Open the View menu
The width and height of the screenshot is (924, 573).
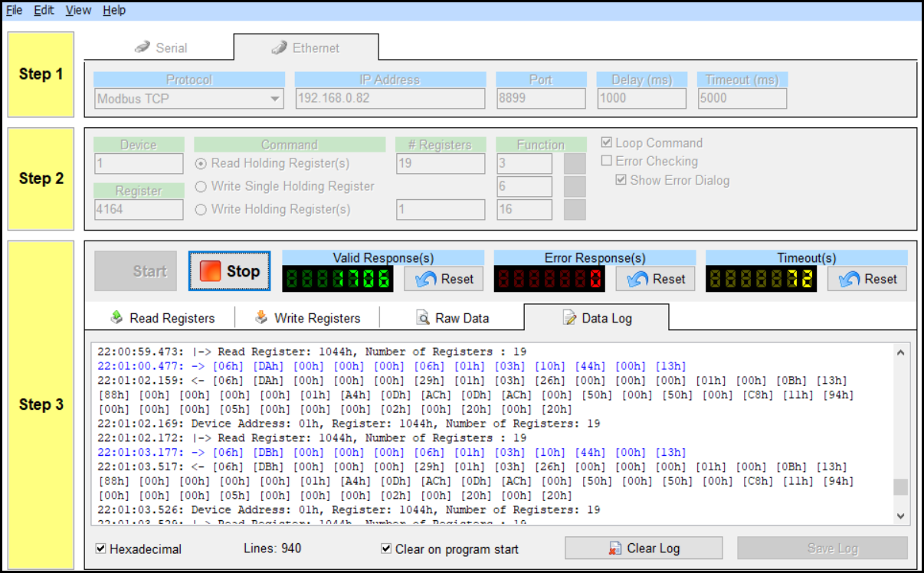[78, 10]
